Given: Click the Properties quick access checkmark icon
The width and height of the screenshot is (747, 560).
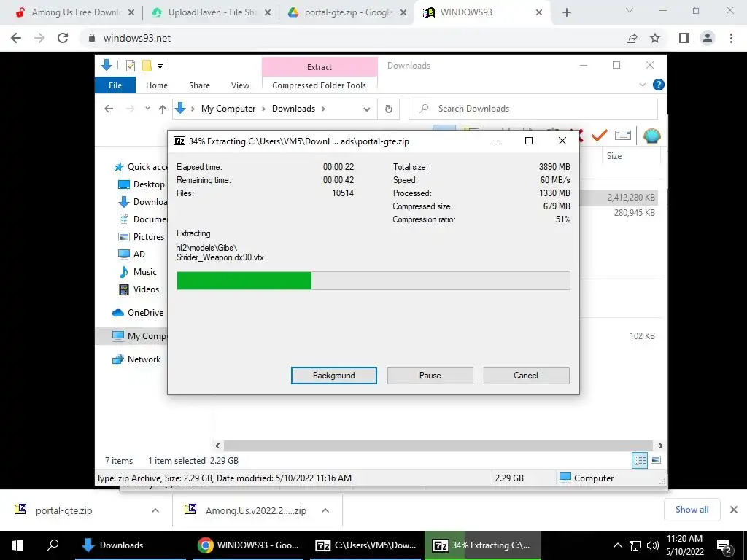Looking at the screenshot, I should coord(130,66).
